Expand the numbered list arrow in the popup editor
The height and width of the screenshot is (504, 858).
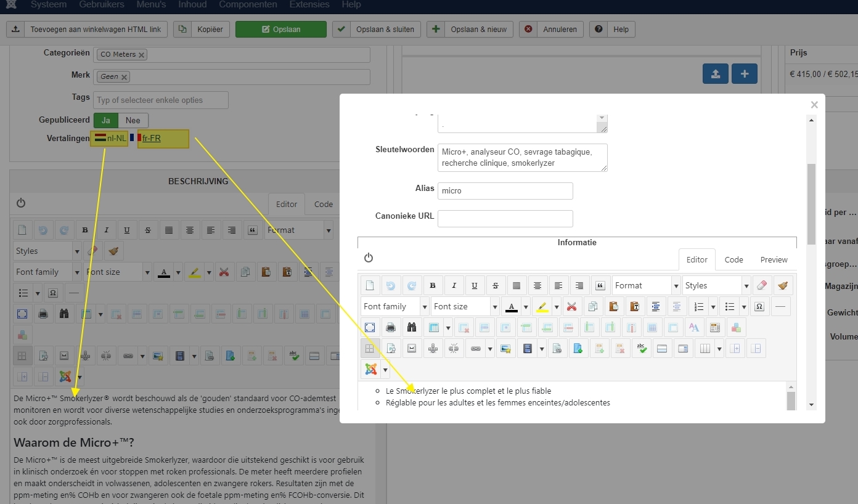point(713,306)
